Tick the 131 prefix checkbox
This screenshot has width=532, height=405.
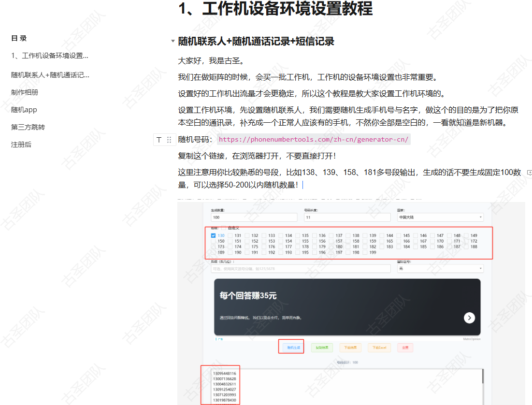[230, 235]
